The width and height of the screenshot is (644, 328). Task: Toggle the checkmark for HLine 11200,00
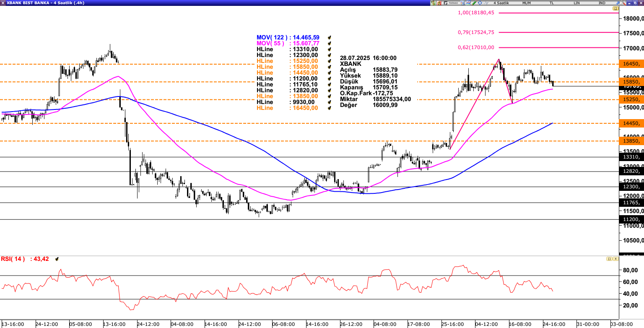pyautogui.click(x=330, y=78)
